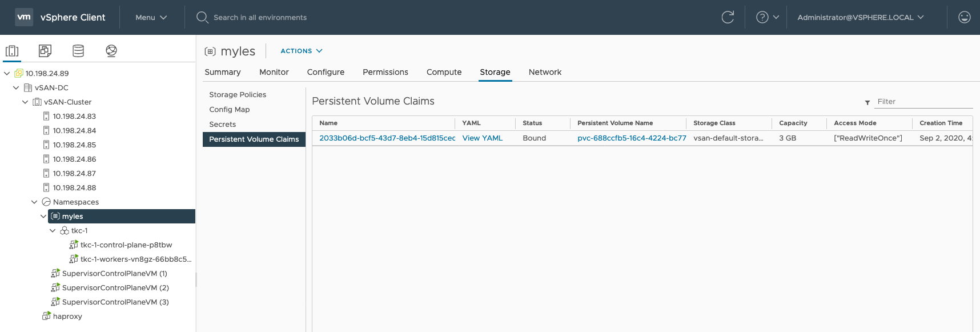980x332 pixels.
Task: Click host icon for 10.198.24.86
Action: click(x=46, y=159)
